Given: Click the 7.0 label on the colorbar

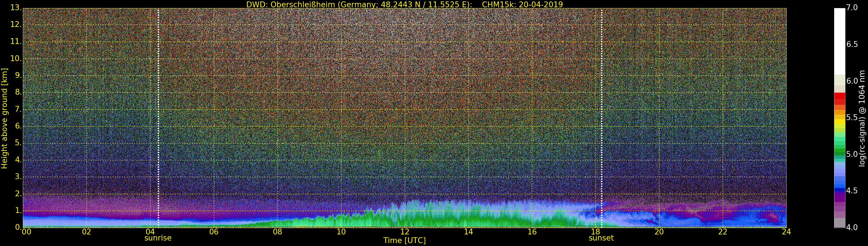Looking at the screenshot, I should (852, 8).
